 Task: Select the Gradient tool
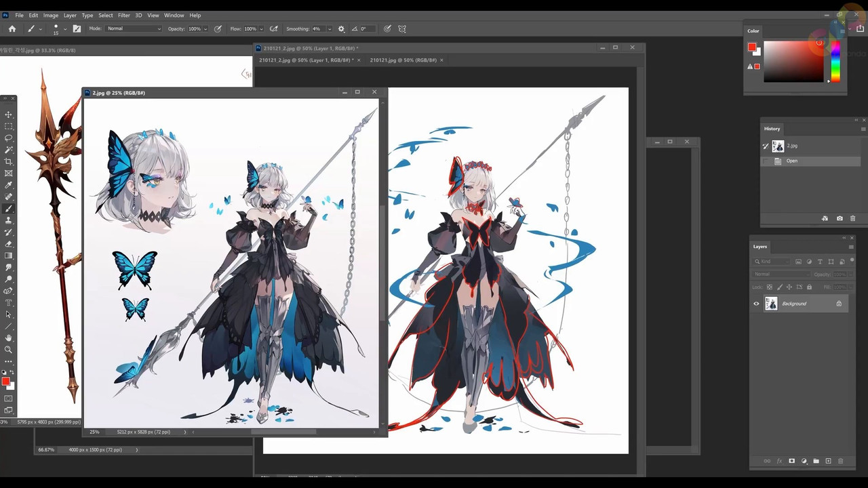(8, 256)
